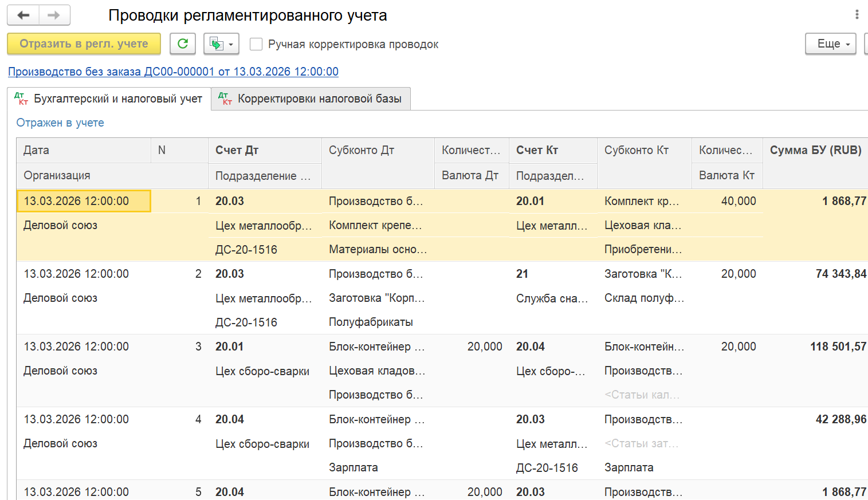Switch to Корректировки налоговой базы tab

(x=311, y=99)
